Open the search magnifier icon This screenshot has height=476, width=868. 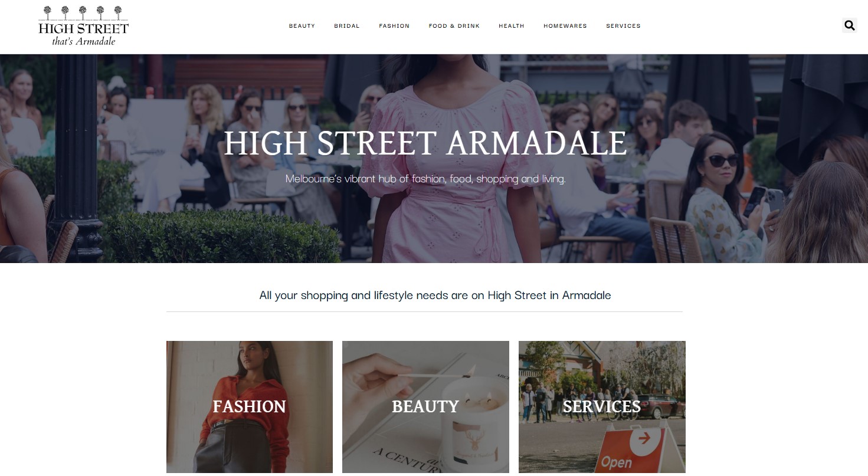[x=849, y=25]
